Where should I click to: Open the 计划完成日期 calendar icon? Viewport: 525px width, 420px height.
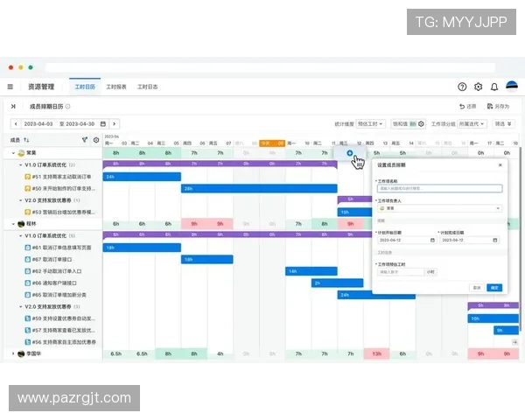495,240
